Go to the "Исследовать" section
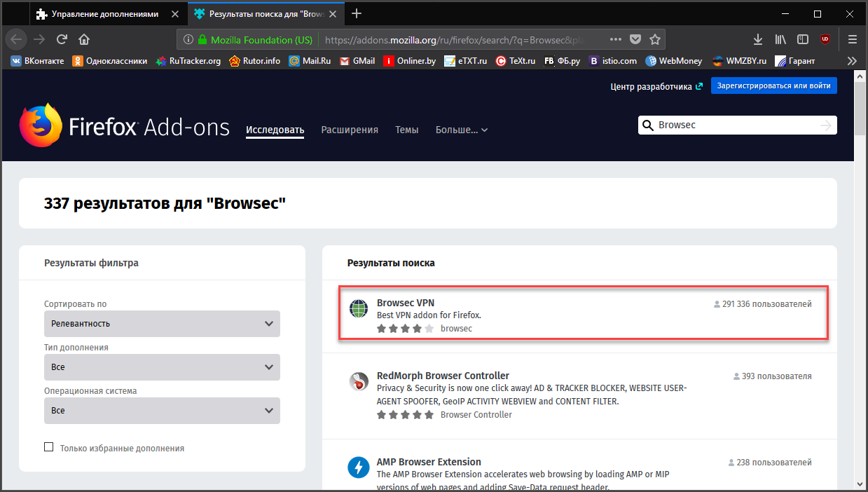This screenshot has width=868, height=492. point(275,130)
